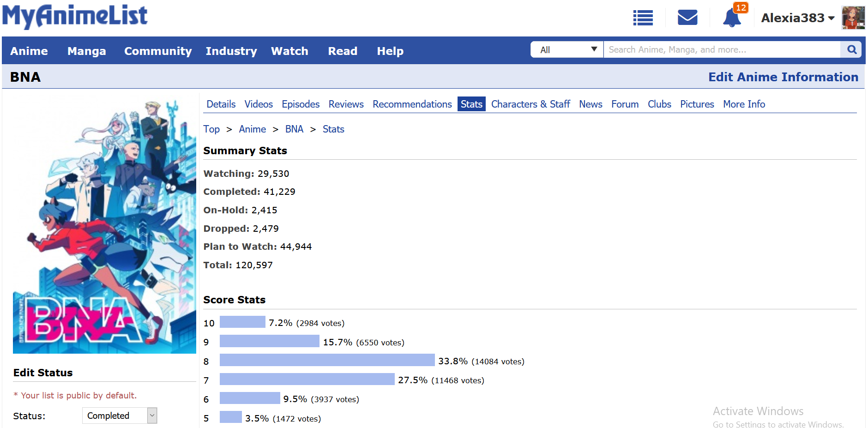Open the Status Completed dropdown
This screenshot has width=868, height=428.
(120, 416)
